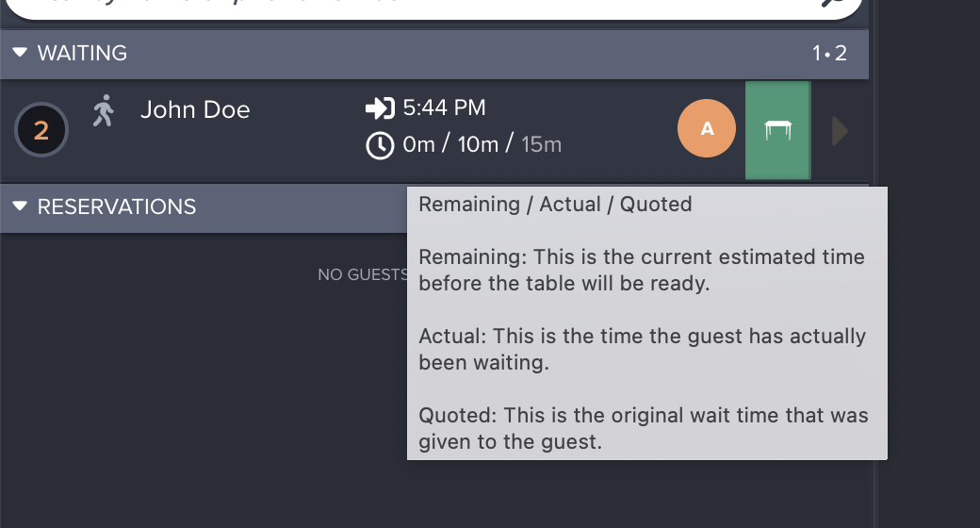Click the 1•2 waiting count
Screen dimensions: 980x528
pos(829,54)
